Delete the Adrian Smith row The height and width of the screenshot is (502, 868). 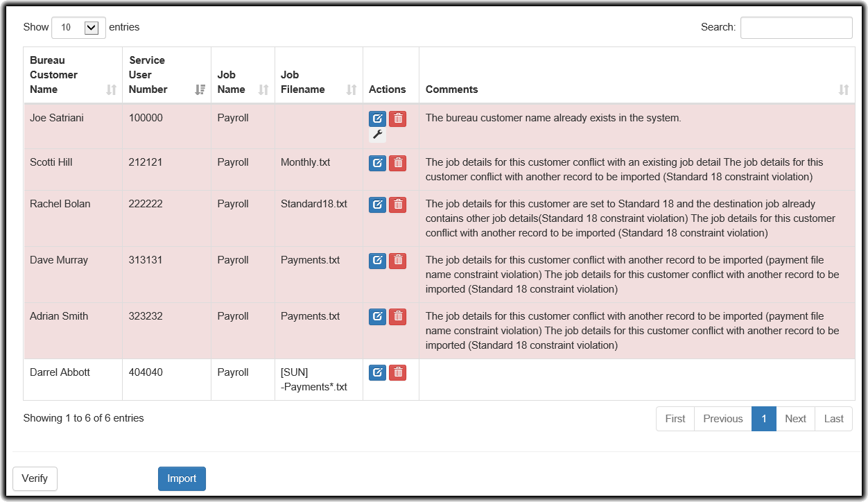tap(397, 317)
